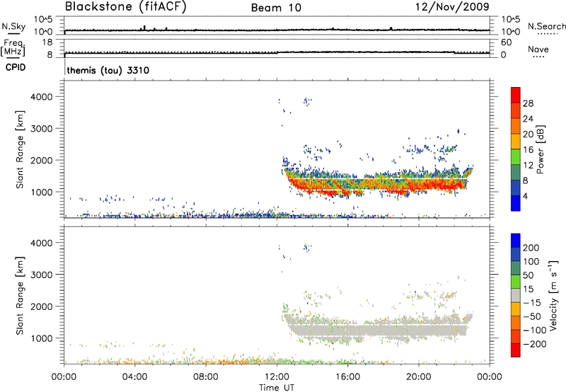The image size is (566, 392).
Task: Click the 10^5 label on left noise axis
Action: [43, 19]
